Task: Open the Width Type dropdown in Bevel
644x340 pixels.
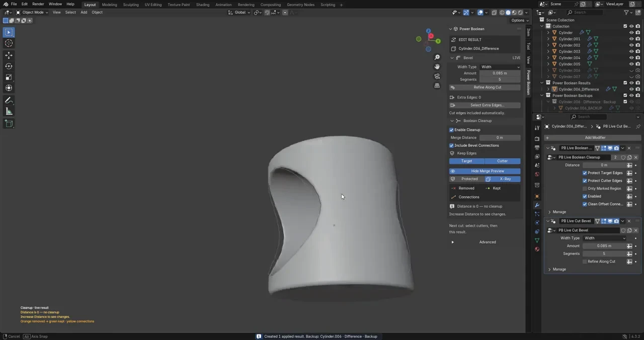Action: point(500,67)
